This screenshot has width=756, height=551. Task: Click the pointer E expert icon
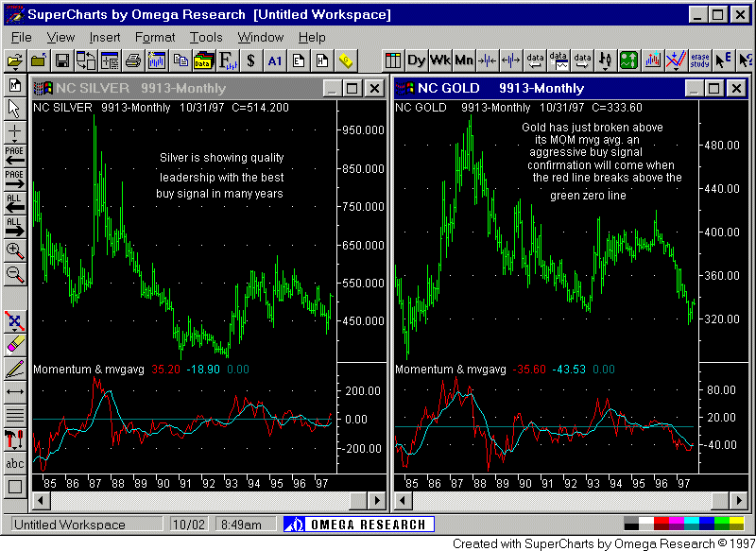point(724,60)
